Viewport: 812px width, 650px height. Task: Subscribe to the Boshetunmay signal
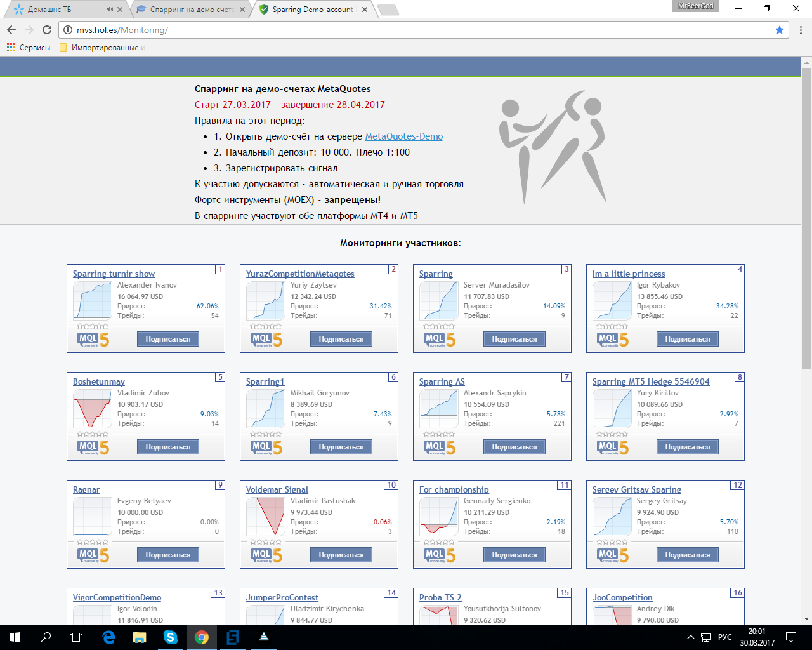(168, 447)
